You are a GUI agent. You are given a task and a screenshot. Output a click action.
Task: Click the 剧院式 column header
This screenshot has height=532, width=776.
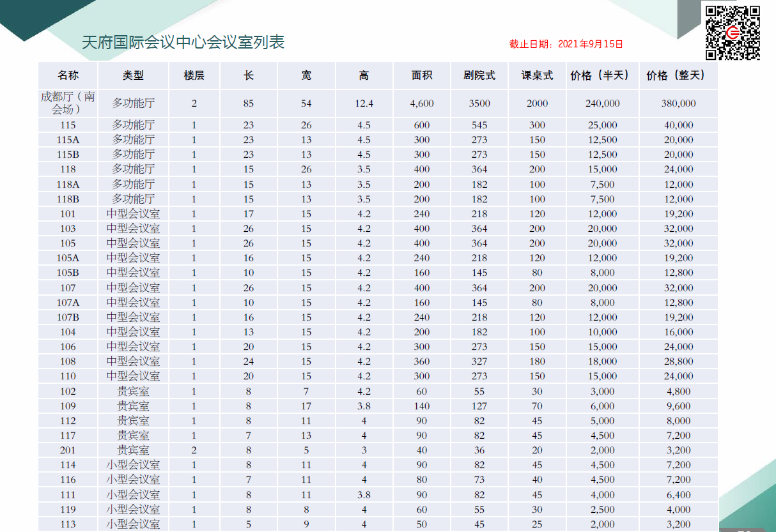tap(479, 75)
